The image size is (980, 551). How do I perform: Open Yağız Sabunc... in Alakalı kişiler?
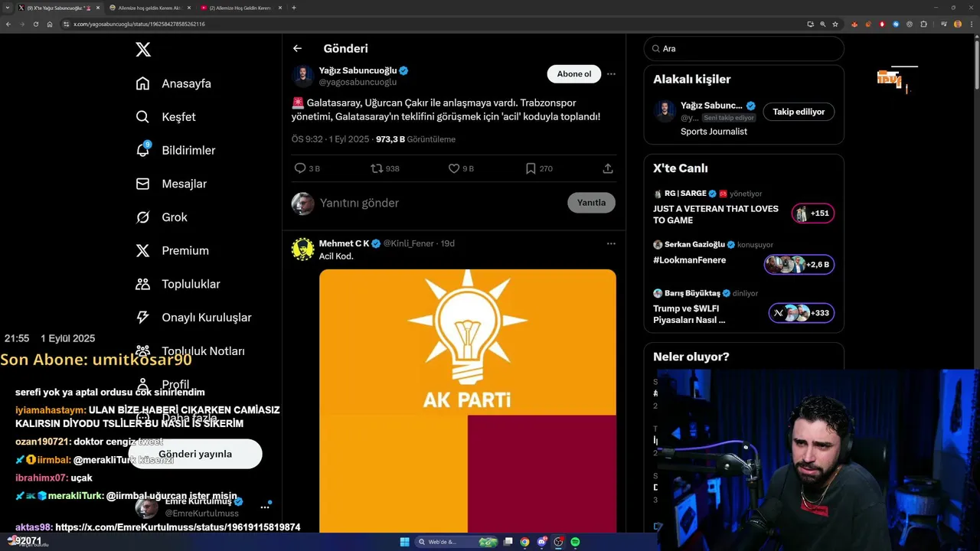point(711,106)
